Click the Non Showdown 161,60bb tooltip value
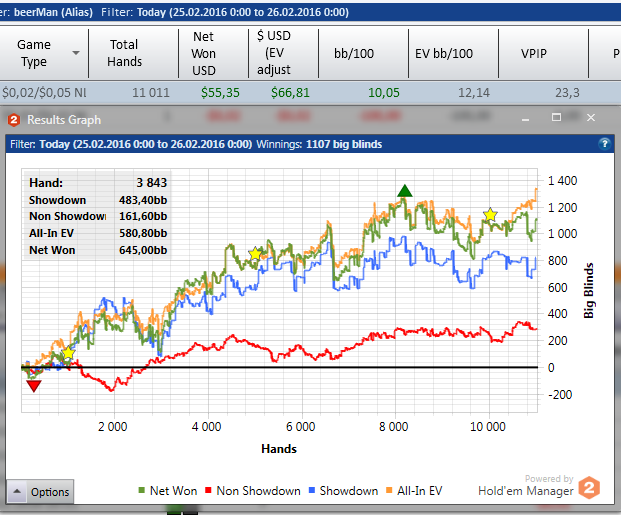 [143, 216]
